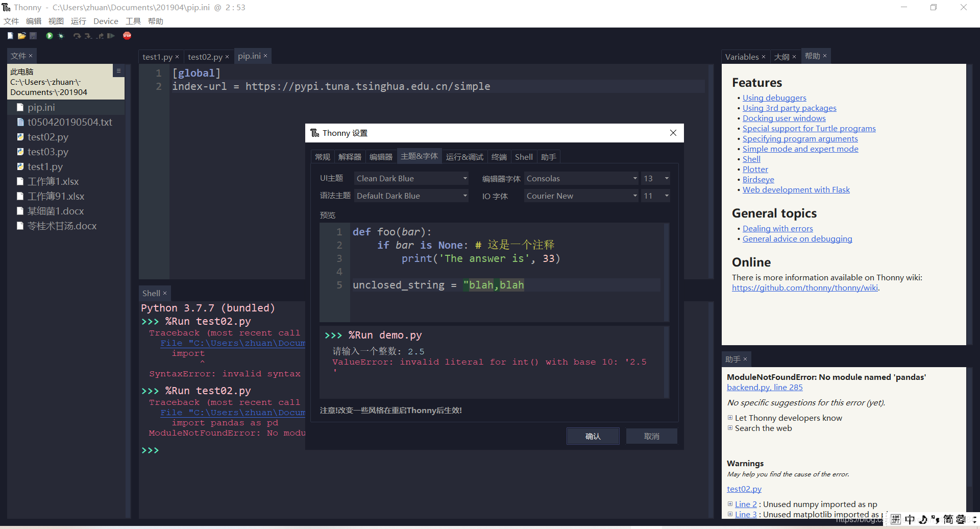Click the Open file folder icon
This screenshot has height=529, width=980.
21,36
